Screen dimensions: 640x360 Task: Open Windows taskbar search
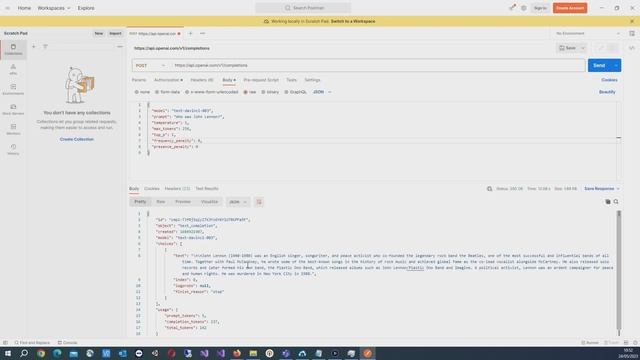[x=24, y=353]
